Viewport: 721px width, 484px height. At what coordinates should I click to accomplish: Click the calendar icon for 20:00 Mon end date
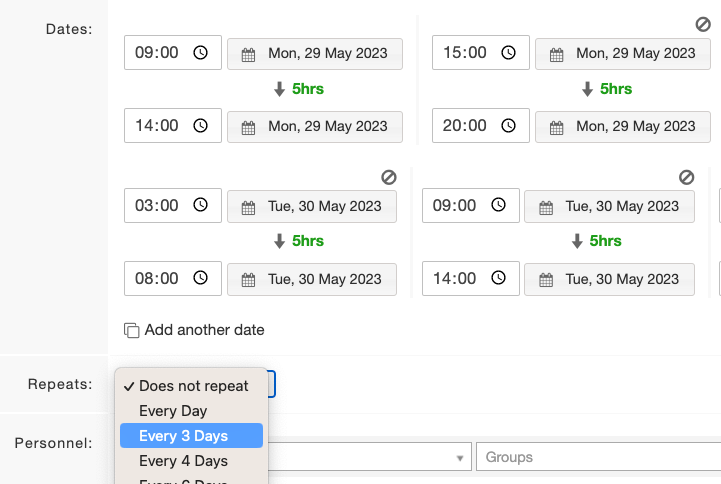tap(556, 128)
